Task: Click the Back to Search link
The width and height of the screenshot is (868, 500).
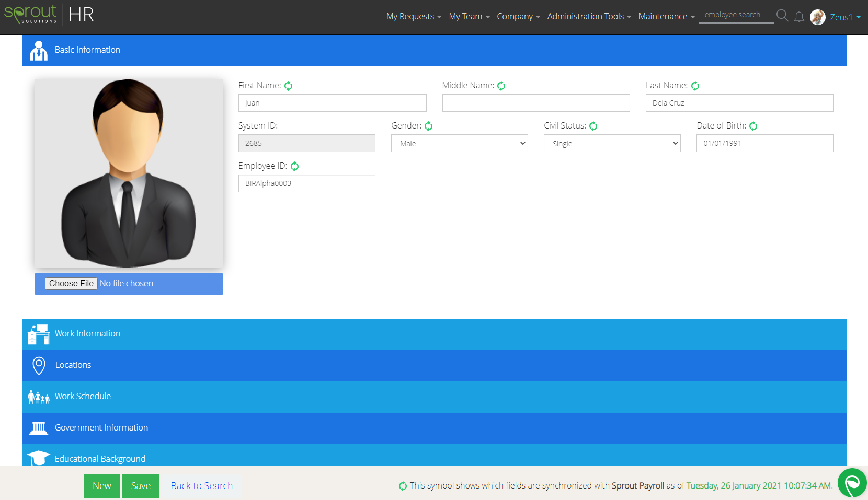Action: (201, 485)
